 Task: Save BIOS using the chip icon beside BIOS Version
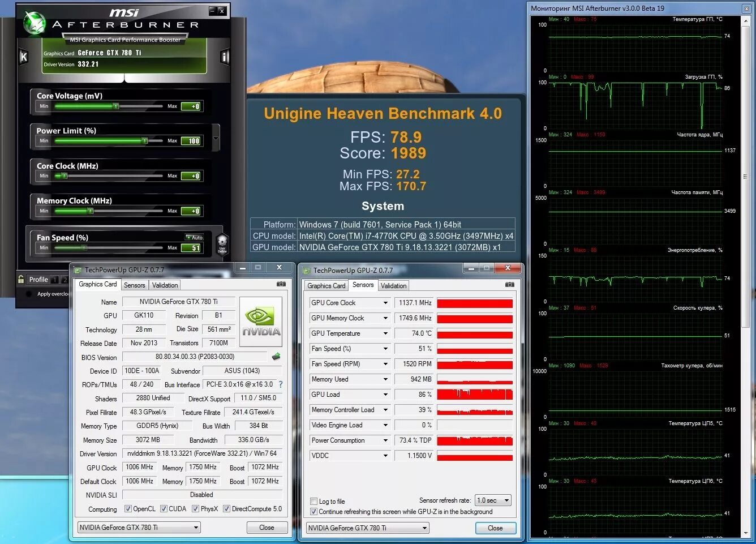click(x=276, y=357)
